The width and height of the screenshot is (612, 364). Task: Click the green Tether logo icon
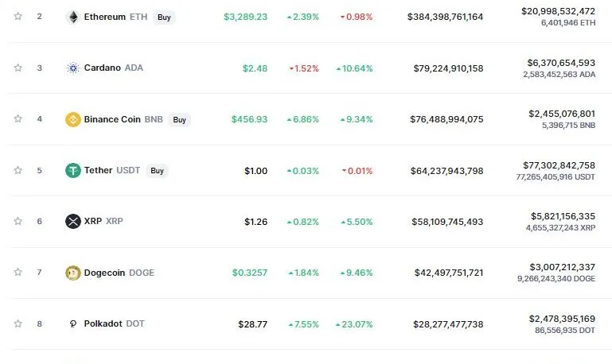(x=73, y=170)
